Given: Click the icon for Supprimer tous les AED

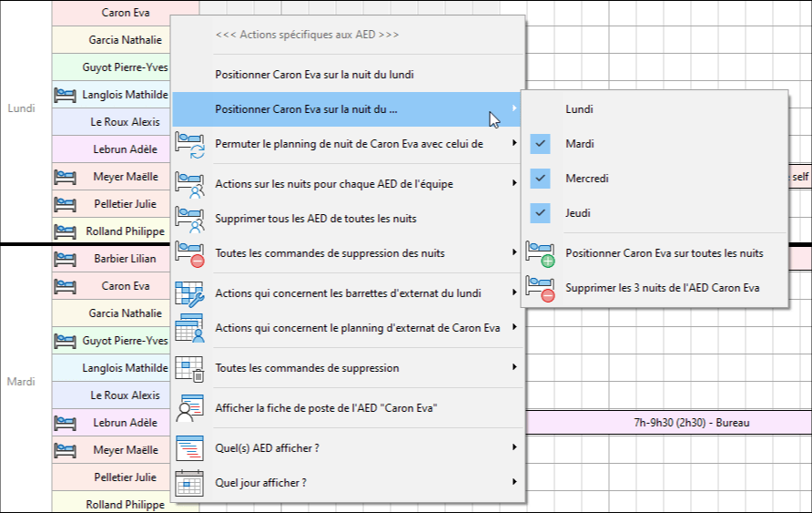Looking at the screenshot, I should pos(189,219).
